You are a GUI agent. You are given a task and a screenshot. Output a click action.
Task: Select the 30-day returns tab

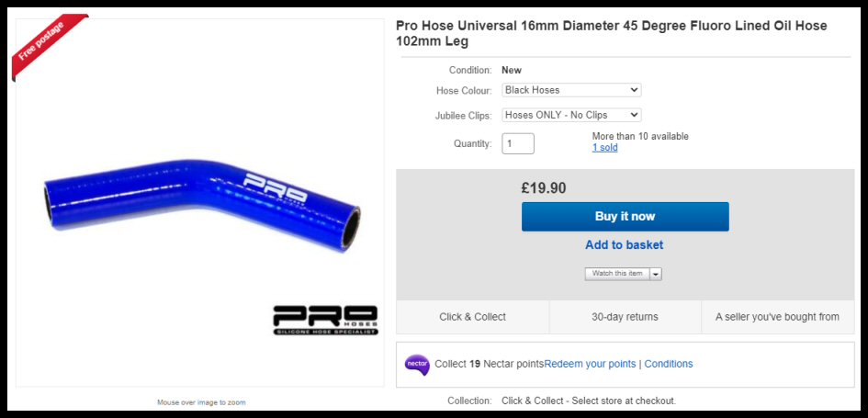(625, 317)
